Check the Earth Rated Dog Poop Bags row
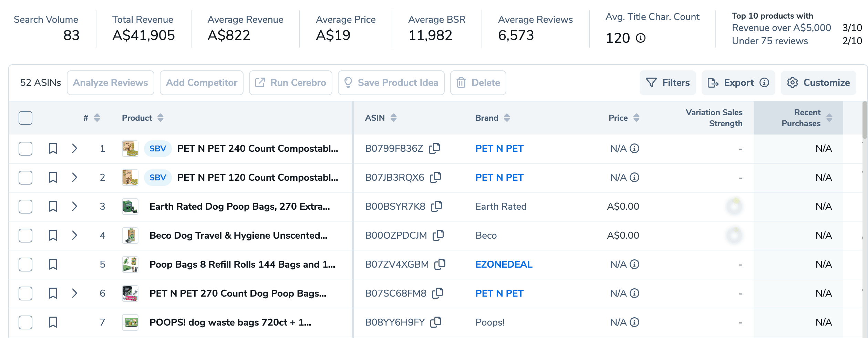This screenshot has width=868, height=338. (25, 206)
